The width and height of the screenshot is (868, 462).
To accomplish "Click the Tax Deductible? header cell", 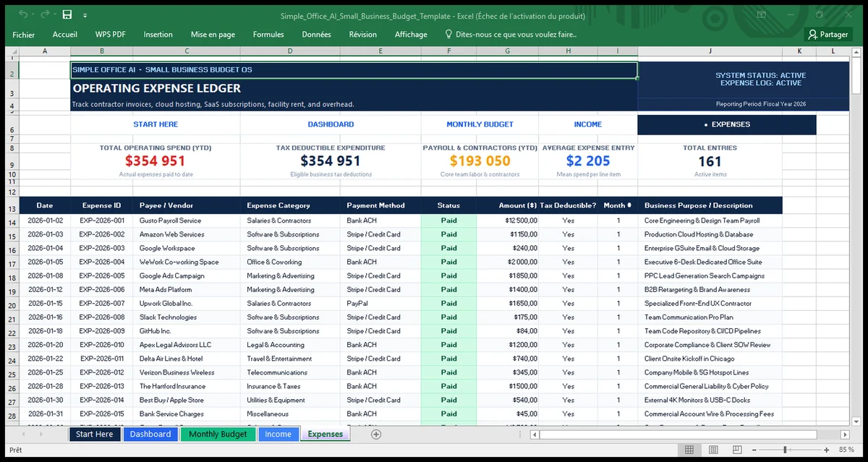I will [568, 205].
